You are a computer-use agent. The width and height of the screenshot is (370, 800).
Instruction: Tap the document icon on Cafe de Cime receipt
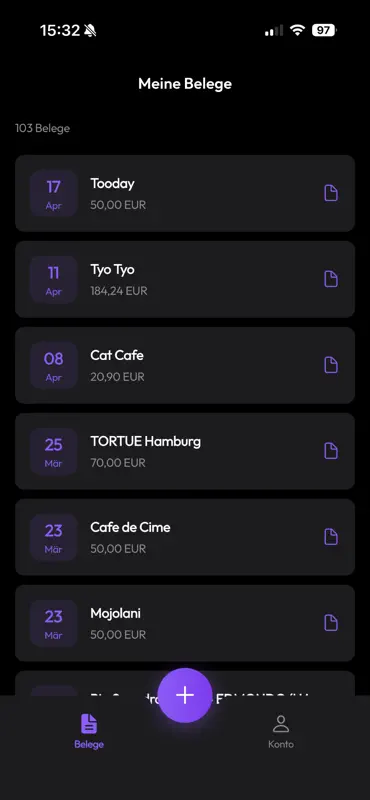(x=331, y=537)
